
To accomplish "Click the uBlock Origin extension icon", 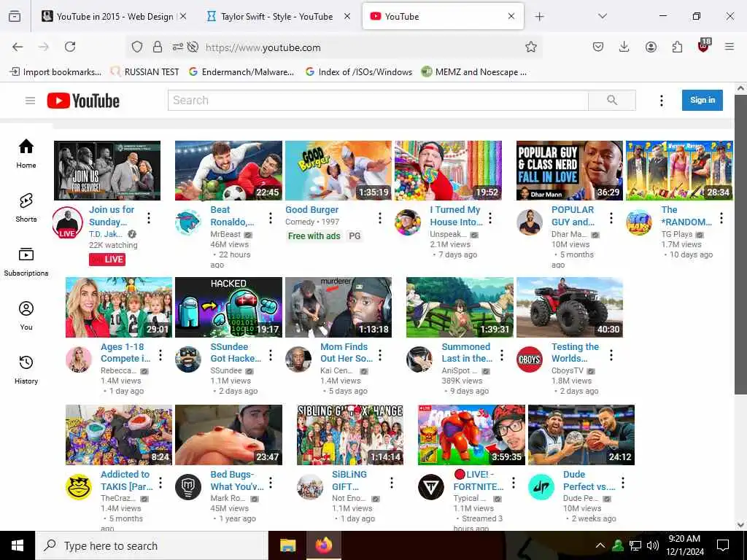I will point(704,46).
